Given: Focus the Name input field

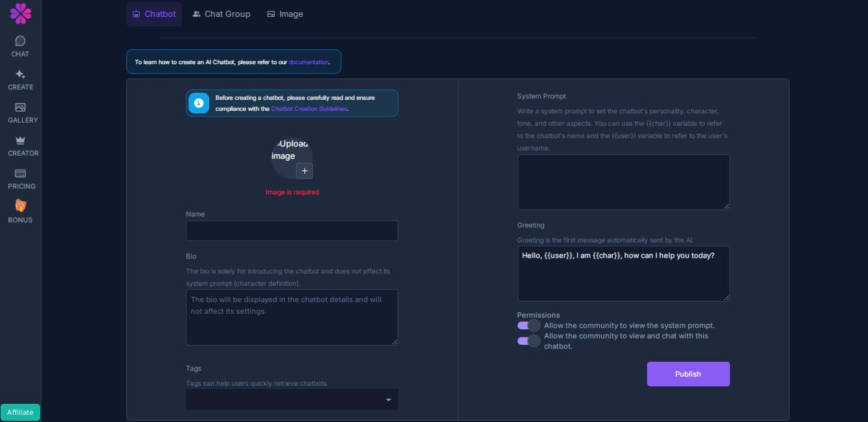Looking at the screenshot, I should (292, 231).
